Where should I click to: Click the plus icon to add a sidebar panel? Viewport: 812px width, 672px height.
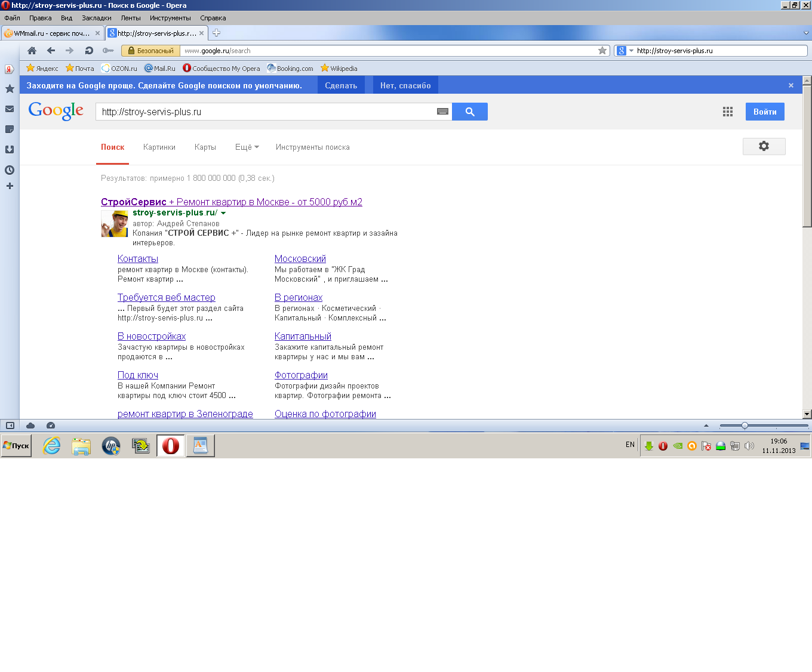pyautogui.click(x=10, y=186)
